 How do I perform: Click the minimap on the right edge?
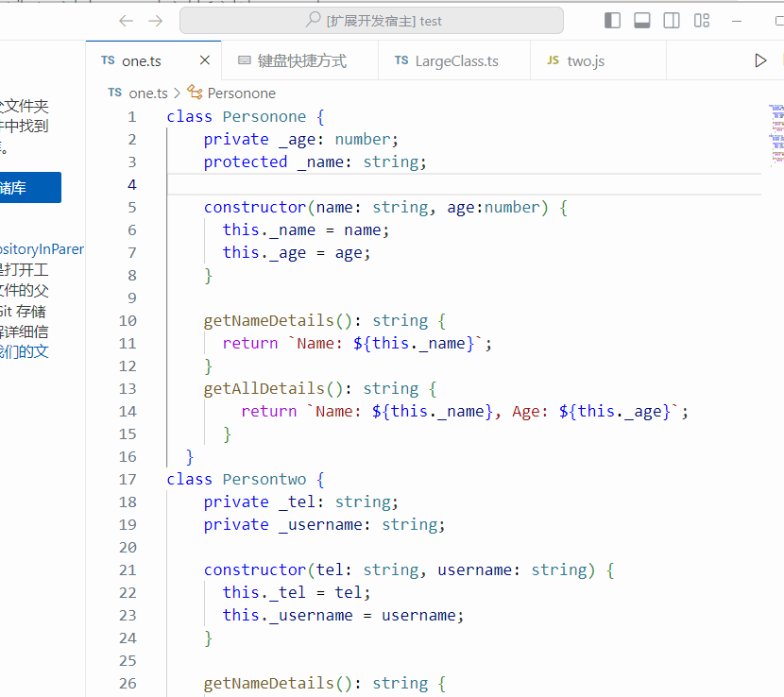point(776,134)
